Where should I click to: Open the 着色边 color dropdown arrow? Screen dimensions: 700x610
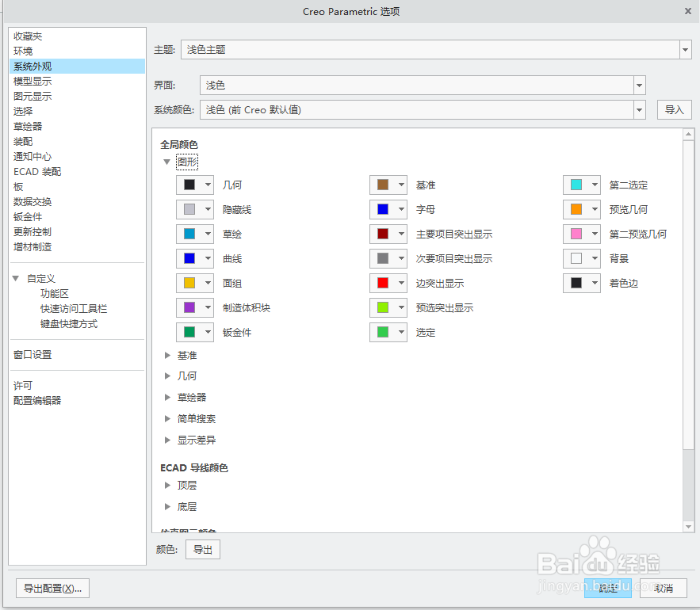[595, 283]
